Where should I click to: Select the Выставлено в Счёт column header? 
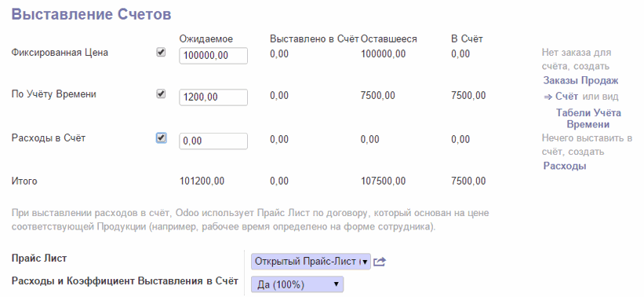point(315,39)
